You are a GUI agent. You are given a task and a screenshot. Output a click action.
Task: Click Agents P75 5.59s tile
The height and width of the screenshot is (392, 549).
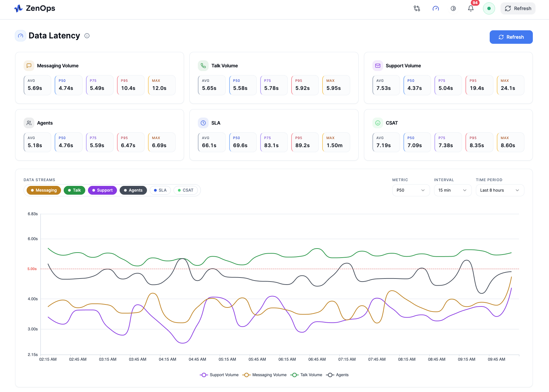[x=100, y=142]
